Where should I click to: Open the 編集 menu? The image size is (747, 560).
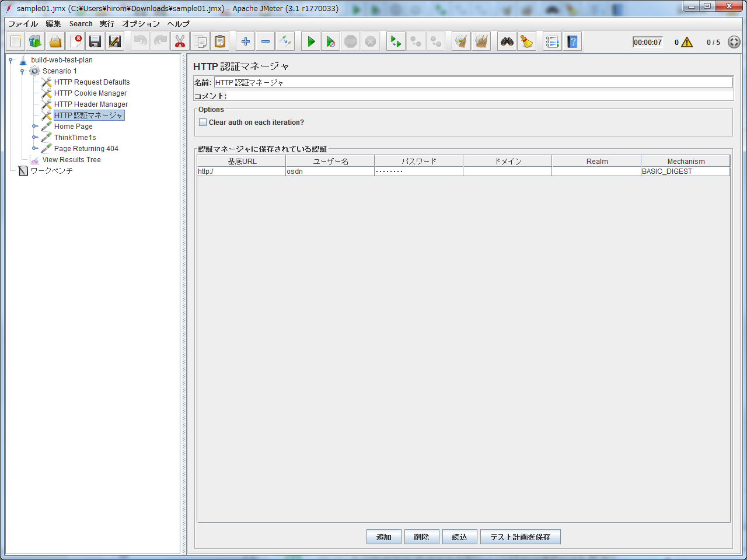(54, 24)
